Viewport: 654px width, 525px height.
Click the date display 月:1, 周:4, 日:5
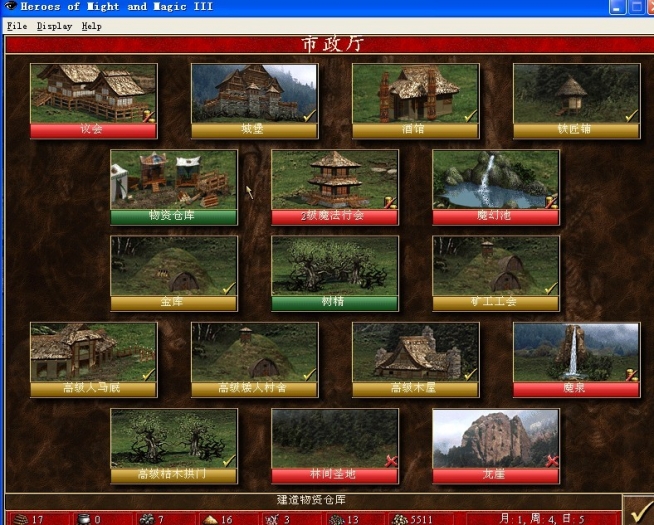point(542,519)
